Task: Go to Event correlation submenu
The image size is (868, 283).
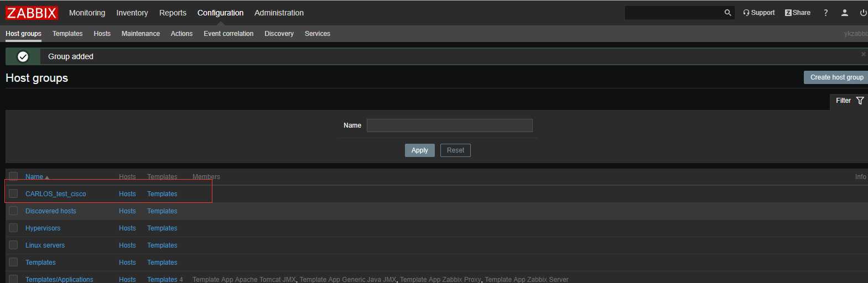Action: [228, 34]
